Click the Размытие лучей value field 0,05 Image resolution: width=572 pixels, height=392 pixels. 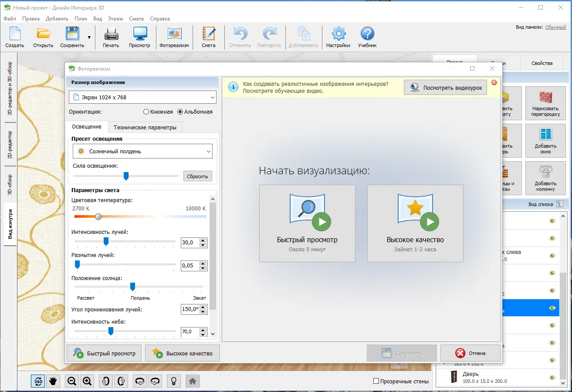190,266
